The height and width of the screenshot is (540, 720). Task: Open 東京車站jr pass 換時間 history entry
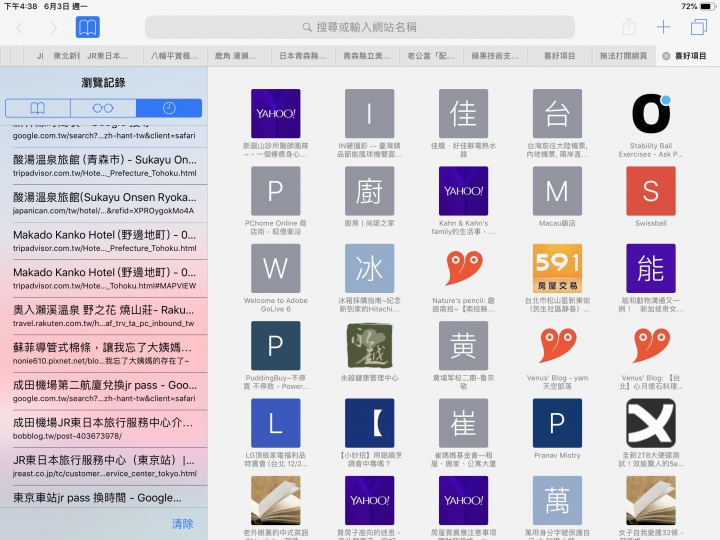(x=105, y=497)
